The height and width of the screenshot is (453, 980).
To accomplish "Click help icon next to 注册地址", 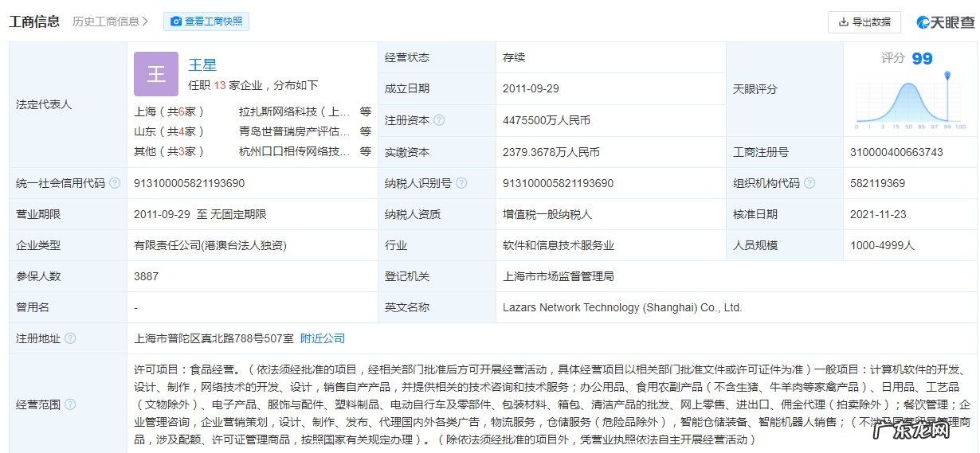I will click(x=70, y=338).
